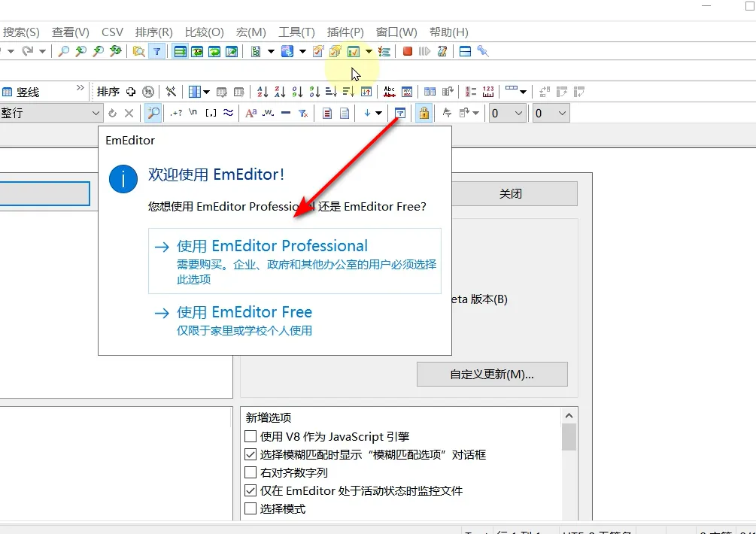Viewport: 756px width, 534px height.
Task: Click the X abort icon in filter bar
Action: tap(129, 114)
